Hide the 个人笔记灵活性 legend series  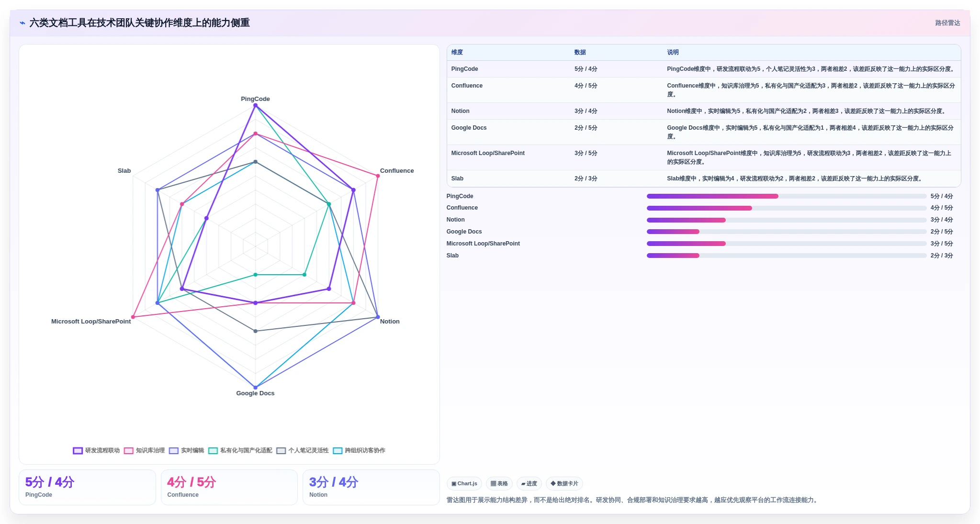[302, 450]
